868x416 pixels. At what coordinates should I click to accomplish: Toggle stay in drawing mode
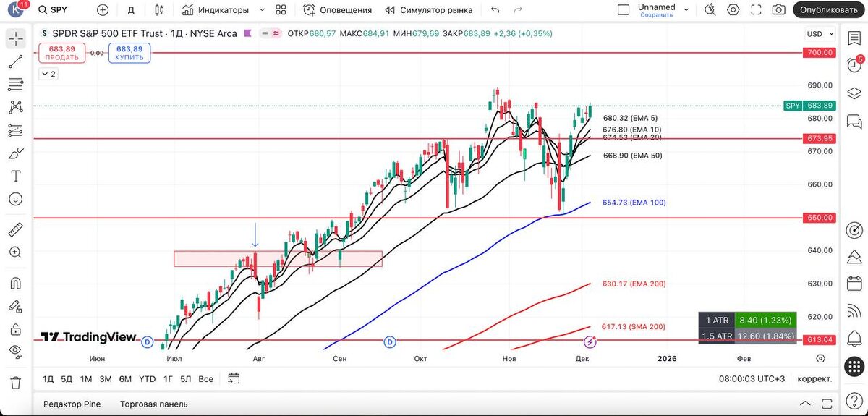[x=16, y=306]
